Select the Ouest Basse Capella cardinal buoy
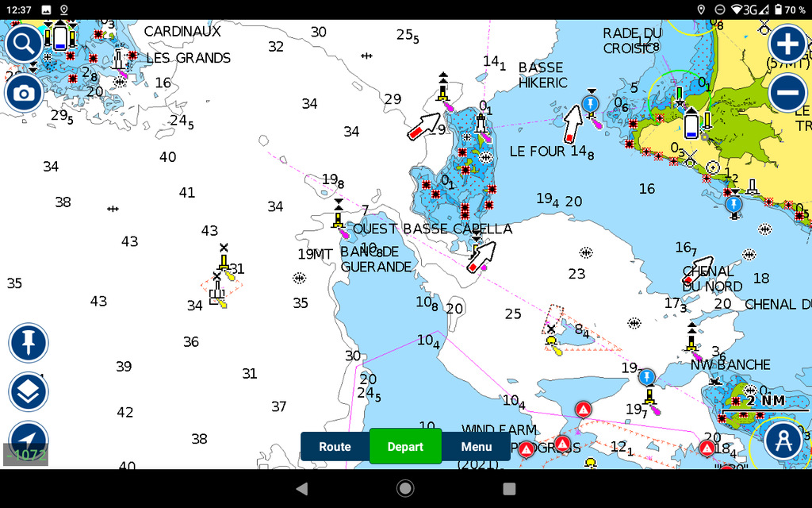 pos(338,214)
